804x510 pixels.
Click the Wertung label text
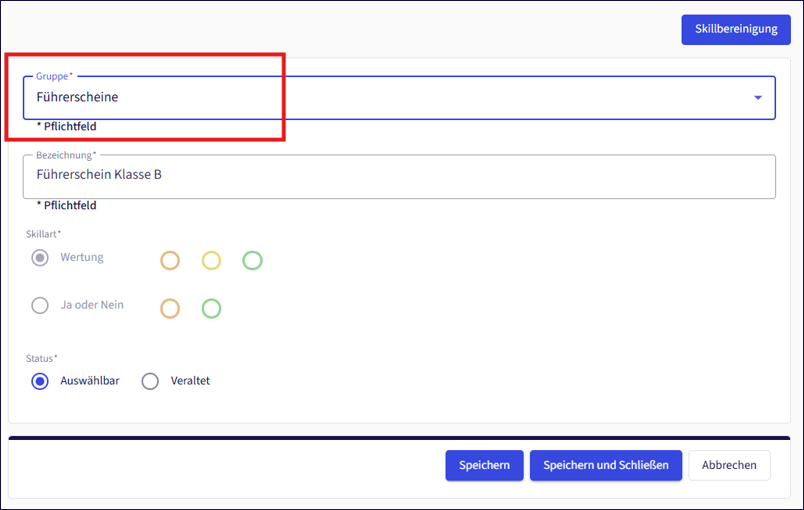[x=82, y=258]
